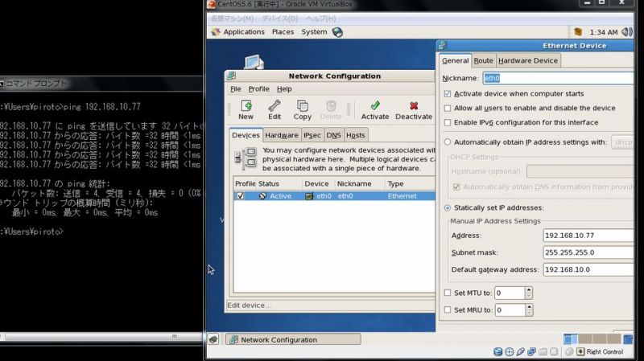Click the red Deactivate X icon
Screen dimensions: 644x361
coord(414,106)
